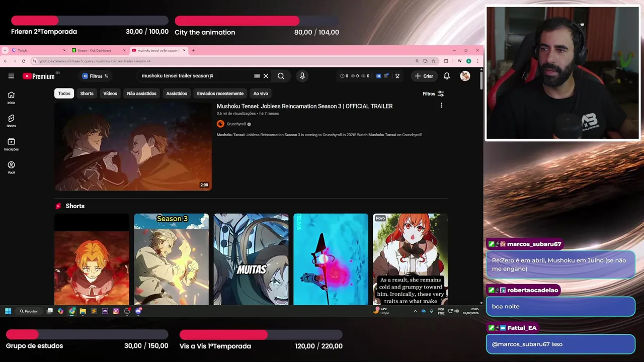Open a new browser tab
The width and height of the screenshot is (644, 362).
tap(193, 50)
